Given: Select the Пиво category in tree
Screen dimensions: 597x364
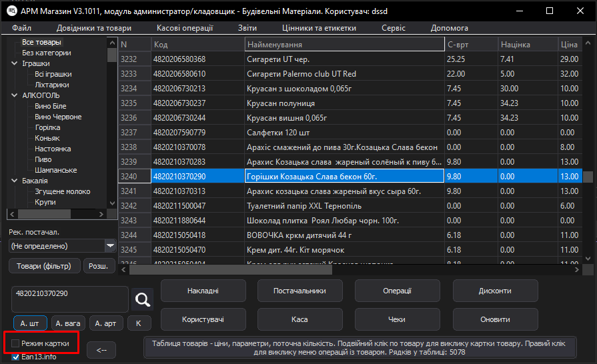Looking at the screenshot, I should 42,159.
